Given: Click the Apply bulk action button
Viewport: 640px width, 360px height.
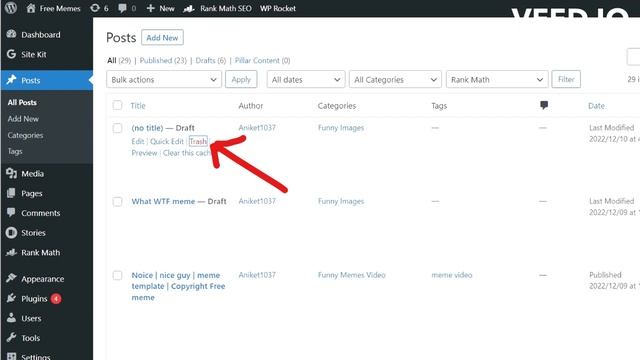Looking at the screenshot, I should click(x=241, y=79).
